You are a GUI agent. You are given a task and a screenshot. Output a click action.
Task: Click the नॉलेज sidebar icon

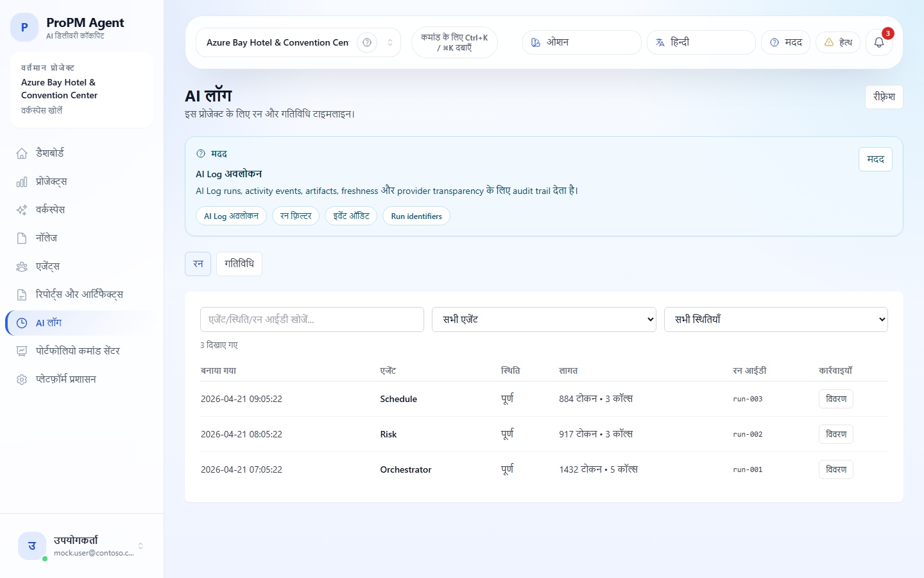point(21,238)
